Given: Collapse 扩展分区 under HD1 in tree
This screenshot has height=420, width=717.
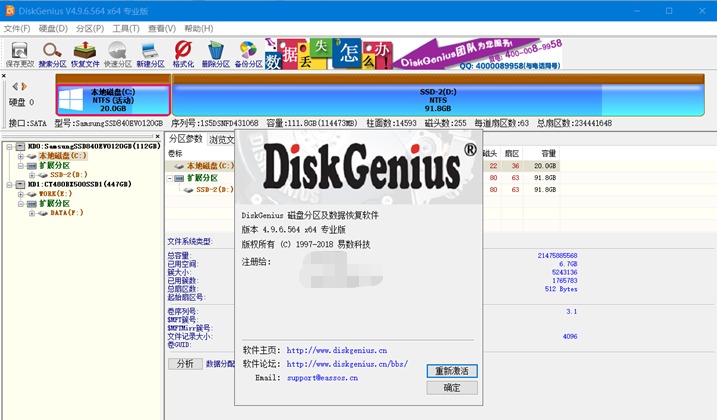Looking at the screenshot, I should tap(21, 204).
